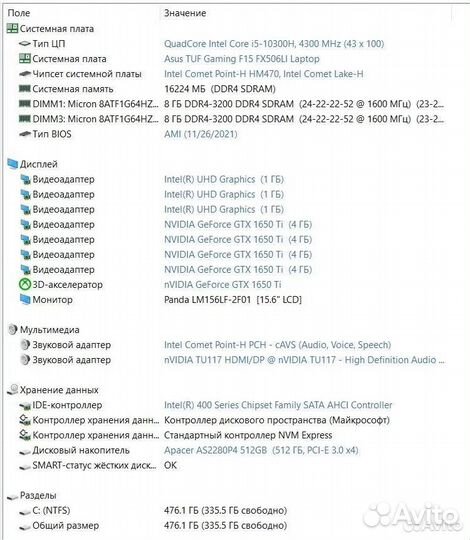Click the Системная память memory icon

25,89
